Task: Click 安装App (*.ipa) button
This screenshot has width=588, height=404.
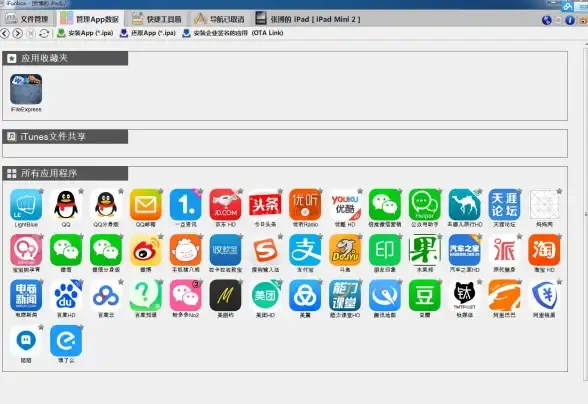Action: pos(85,33)
